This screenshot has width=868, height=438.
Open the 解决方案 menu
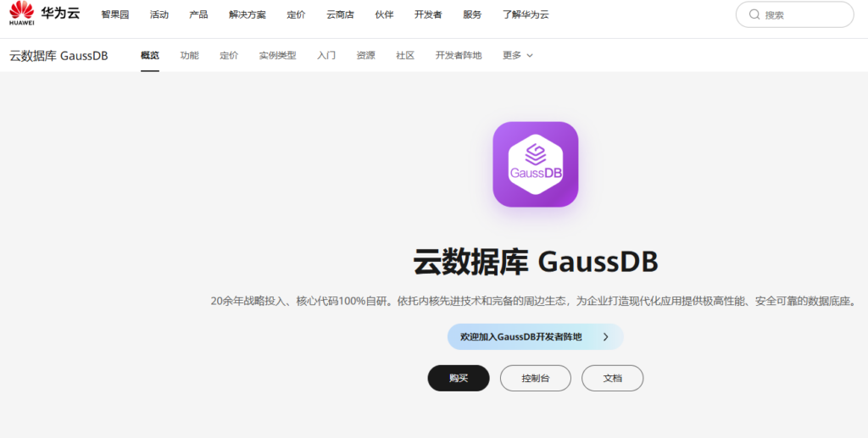[248, 15]
